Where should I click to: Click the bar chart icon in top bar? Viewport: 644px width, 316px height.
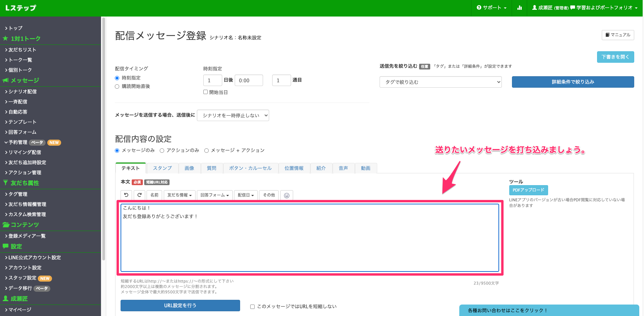click(519, 7)
